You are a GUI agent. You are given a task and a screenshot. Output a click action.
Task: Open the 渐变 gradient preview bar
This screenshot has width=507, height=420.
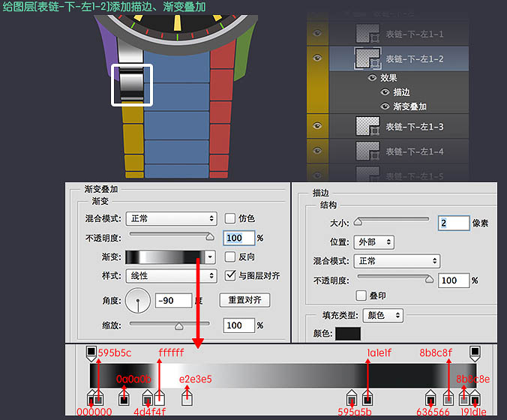pos(165,257)
